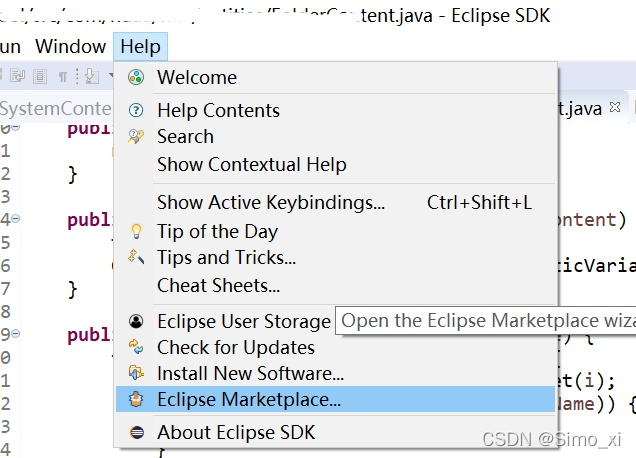Screen dimensions: 636x458
Task: Click the Check for Updates arrows icon
Action: [136, 347]
